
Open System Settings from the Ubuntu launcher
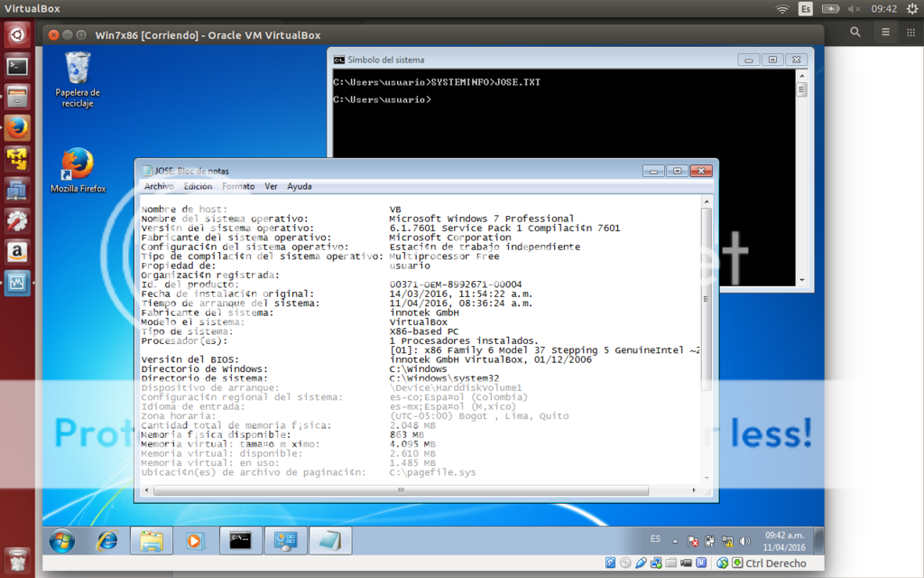pos(17,220)
